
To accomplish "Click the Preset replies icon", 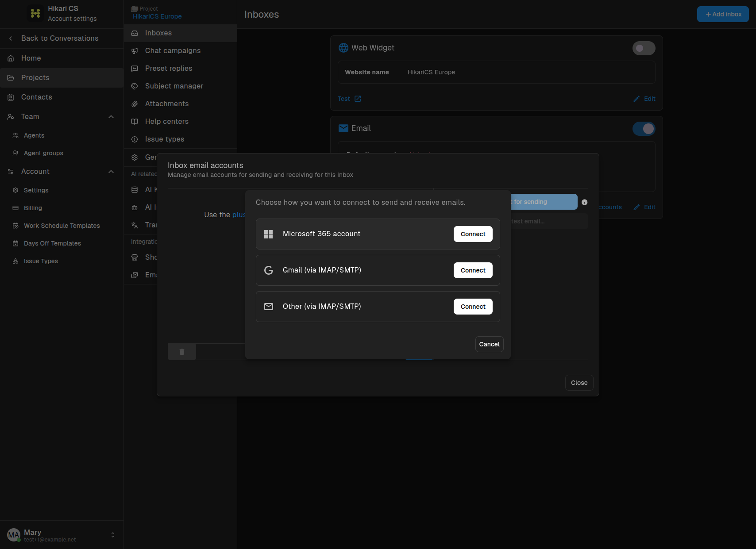I will point(135,69).
